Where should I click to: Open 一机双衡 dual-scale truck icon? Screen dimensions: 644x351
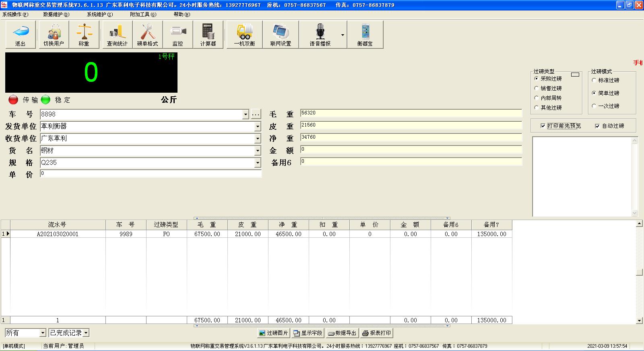pyautogui.click(x=244, y=35)
